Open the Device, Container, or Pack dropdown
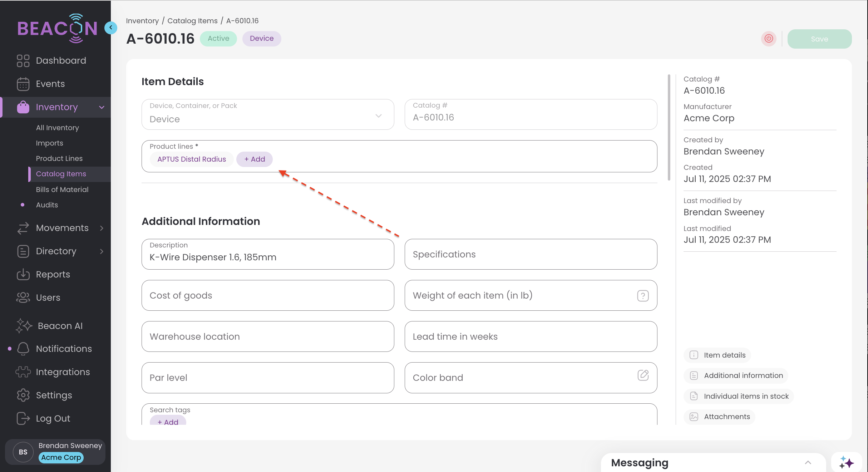 268,114
